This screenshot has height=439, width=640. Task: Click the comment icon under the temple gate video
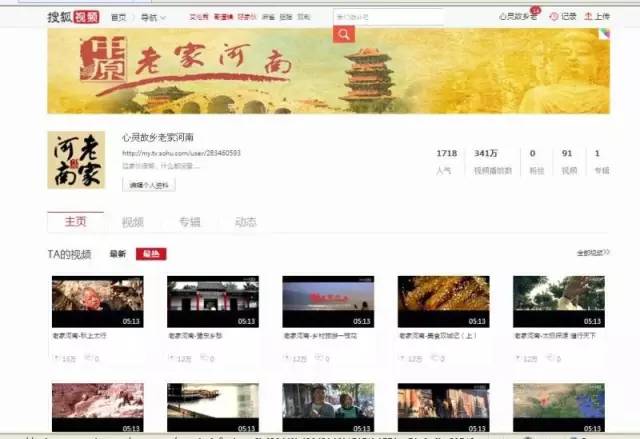tap(204, 358)
